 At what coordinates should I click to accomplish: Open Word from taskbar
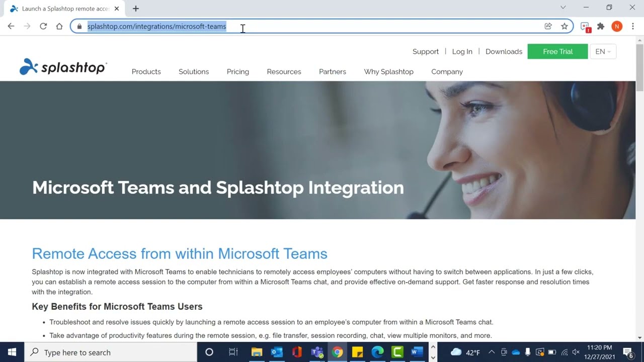click(x=418, y=352)
